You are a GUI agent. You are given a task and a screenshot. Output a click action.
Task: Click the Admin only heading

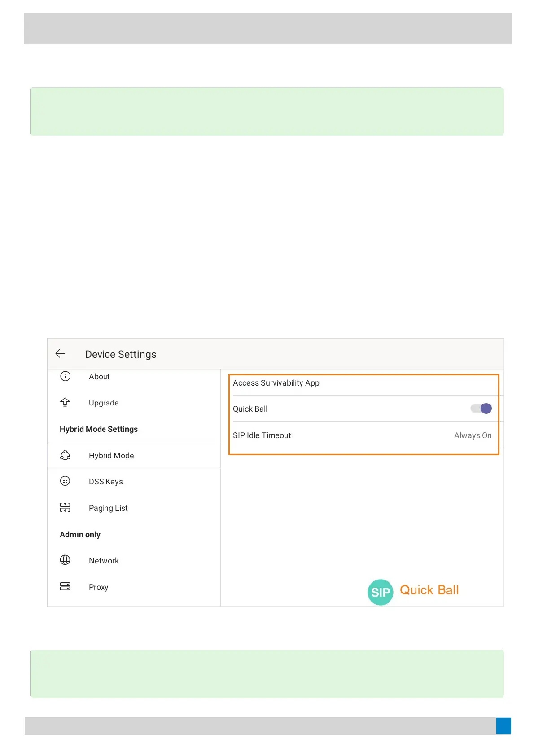[x=80, y=535]
